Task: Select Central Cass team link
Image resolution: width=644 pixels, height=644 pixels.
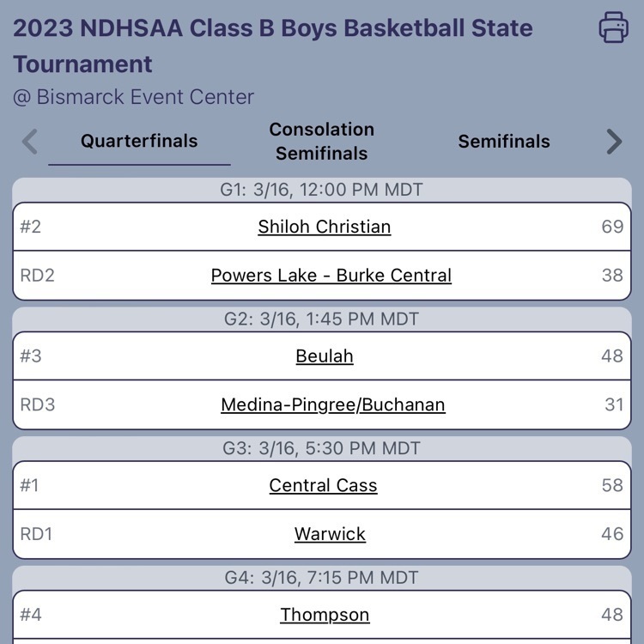Action: 323,485
